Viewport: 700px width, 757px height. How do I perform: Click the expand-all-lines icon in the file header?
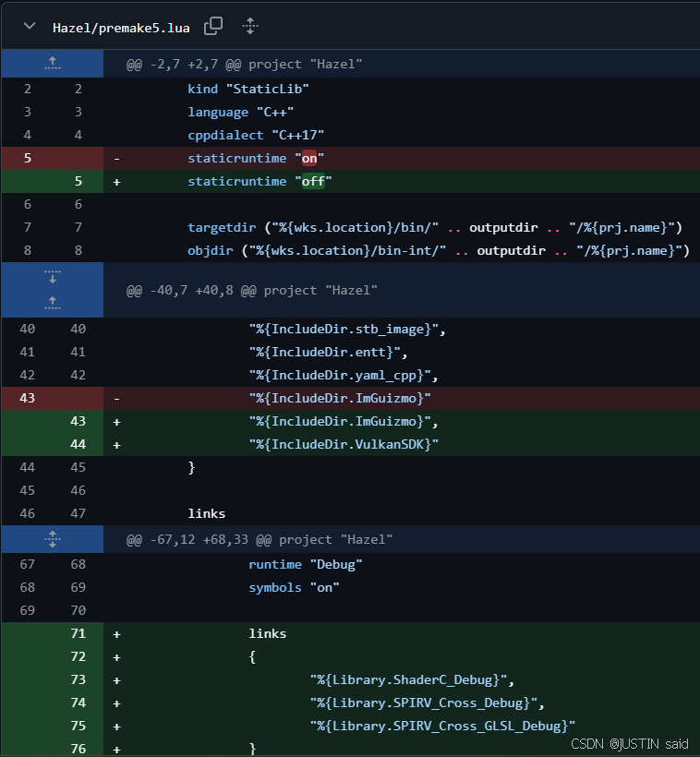tap(249, 26)
